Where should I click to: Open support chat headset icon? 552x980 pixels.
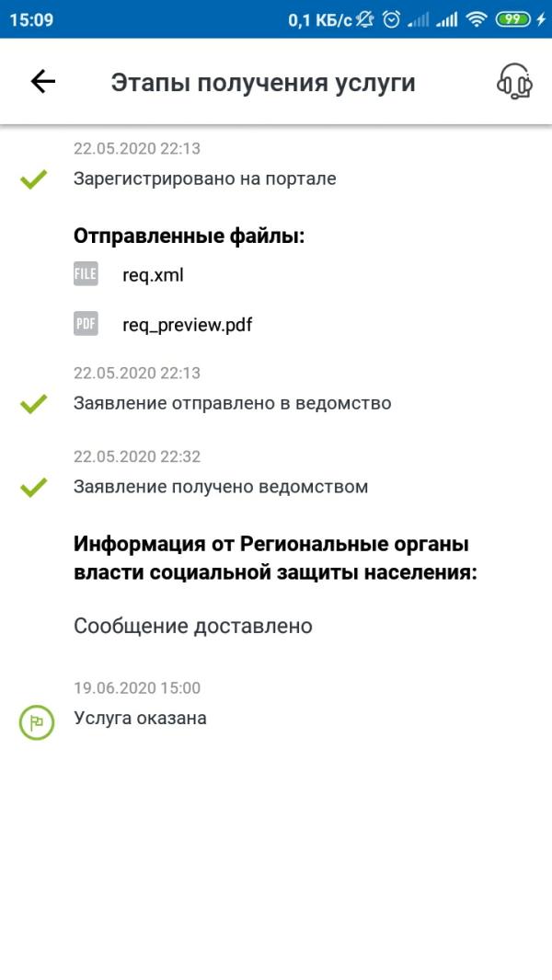514,82
